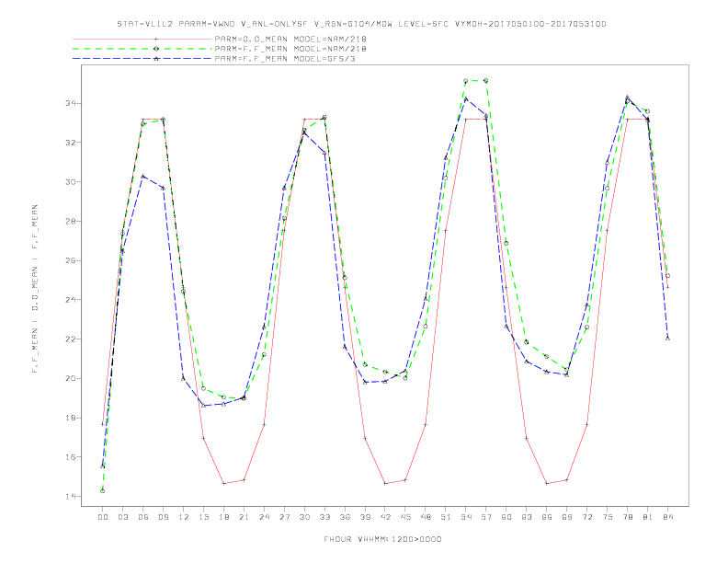Click y-axis tick label 24
The height and width of the screenshot is (563, 728).
[70, 300]
